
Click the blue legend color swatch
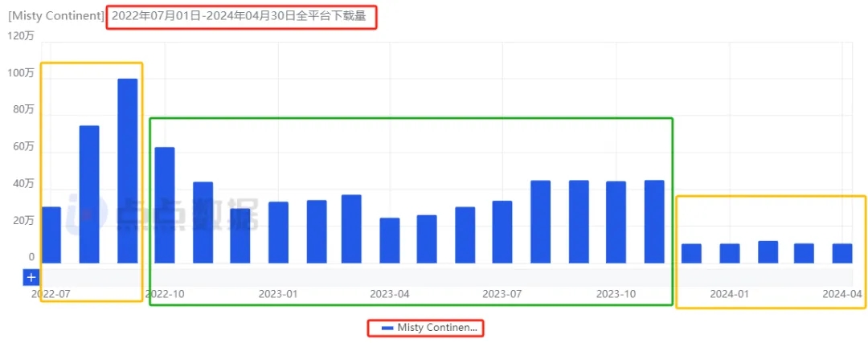[x=387, y=328]
